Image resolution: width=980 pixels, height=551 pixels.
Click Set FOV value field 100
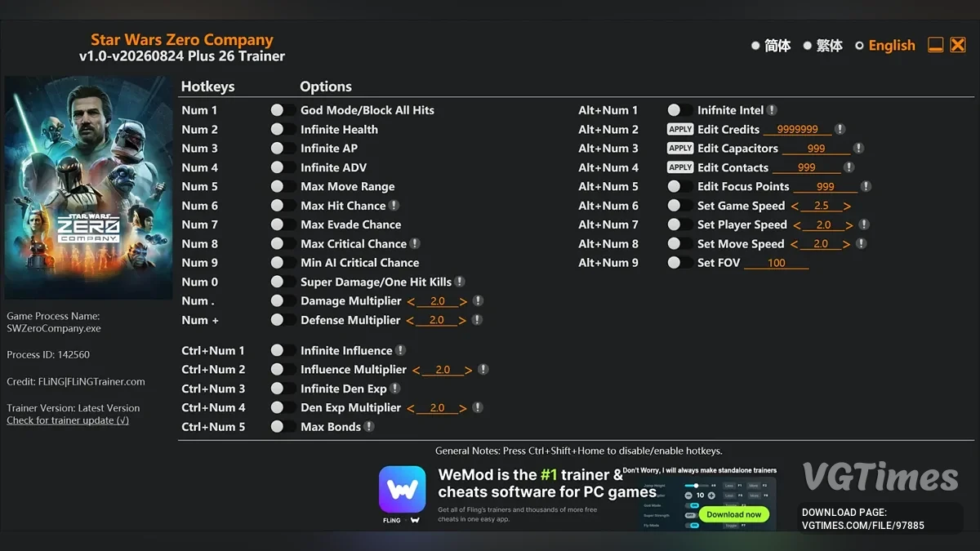tap(777, 263)
